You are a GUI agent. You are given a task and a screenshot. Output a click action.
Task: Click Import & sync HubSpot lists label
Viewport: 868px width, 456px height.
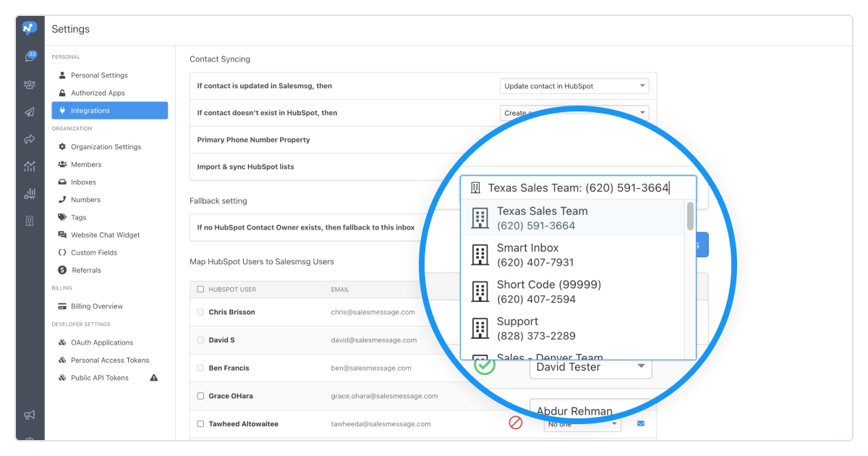click(x=246, y=166)
